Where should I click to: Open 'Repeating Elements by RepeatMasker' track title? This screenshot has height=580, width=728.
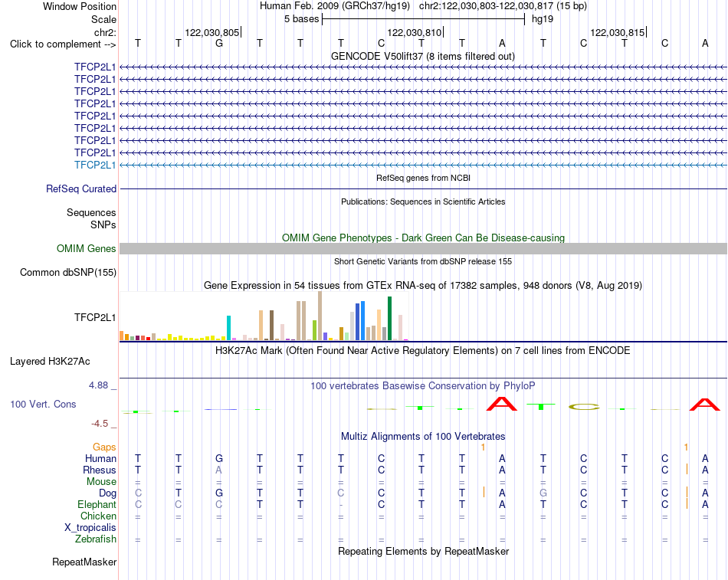423,551
